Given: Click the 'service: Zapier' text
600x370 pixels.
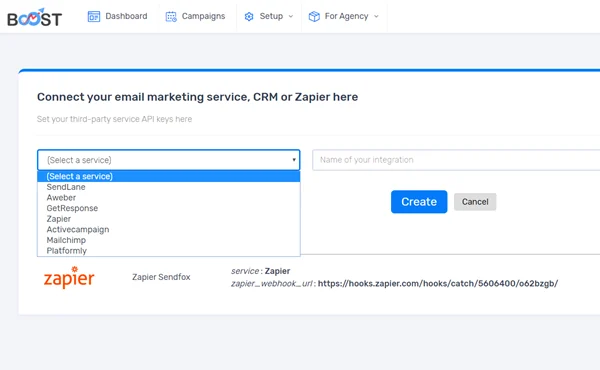Looking at the screenshot, I should [261, 271].
